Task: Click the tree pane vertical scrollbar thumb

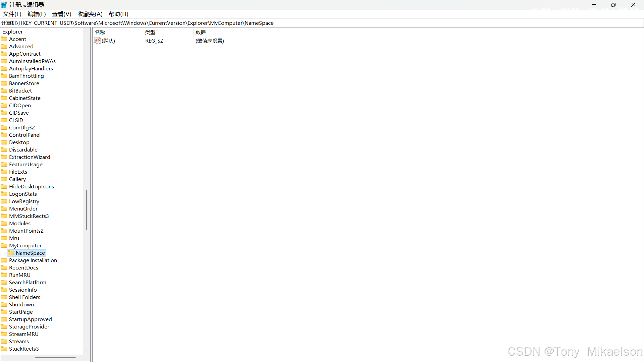Action: [x=86, y=210]
